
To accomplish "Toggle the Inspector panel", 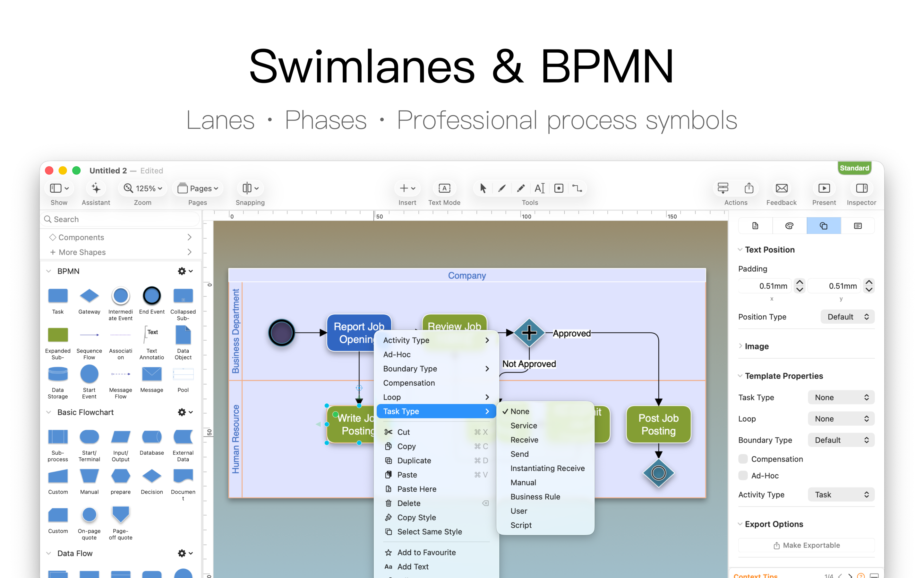I will tap(861, 188).
